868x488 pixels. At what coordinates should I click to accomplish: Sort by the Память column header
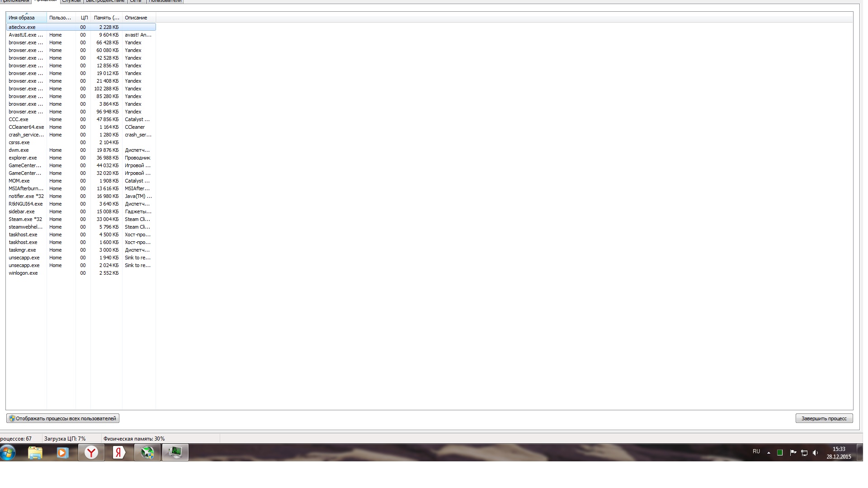pos(107,18)
